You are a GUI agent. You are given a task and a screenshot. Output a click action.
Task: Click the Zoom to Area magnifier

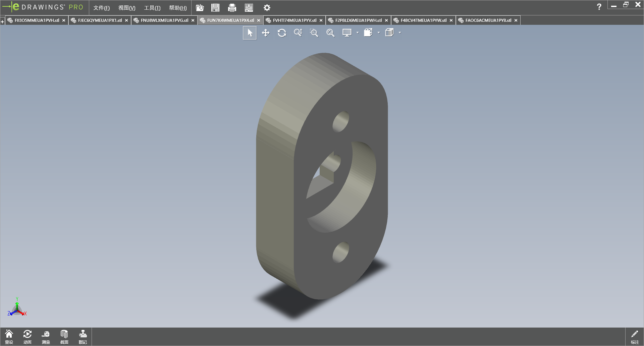pyautogui.click(x=314, y=33)
